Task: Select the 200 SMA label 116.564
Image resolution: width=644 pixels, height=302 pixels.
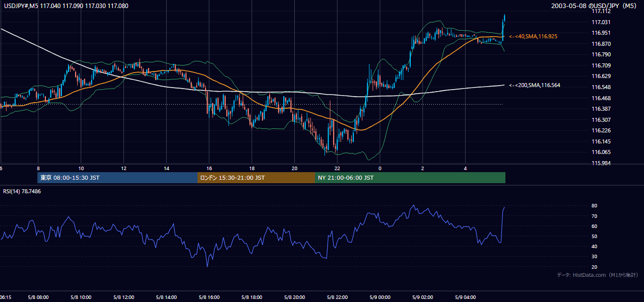Action: pyautogui.click(x=535, y=86)
